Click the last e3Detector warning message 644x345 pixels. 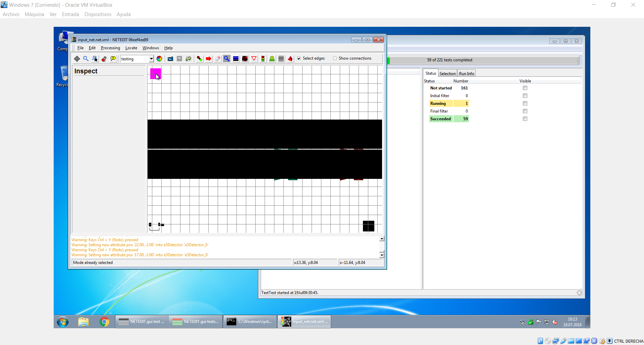click(x=140, y=255)
